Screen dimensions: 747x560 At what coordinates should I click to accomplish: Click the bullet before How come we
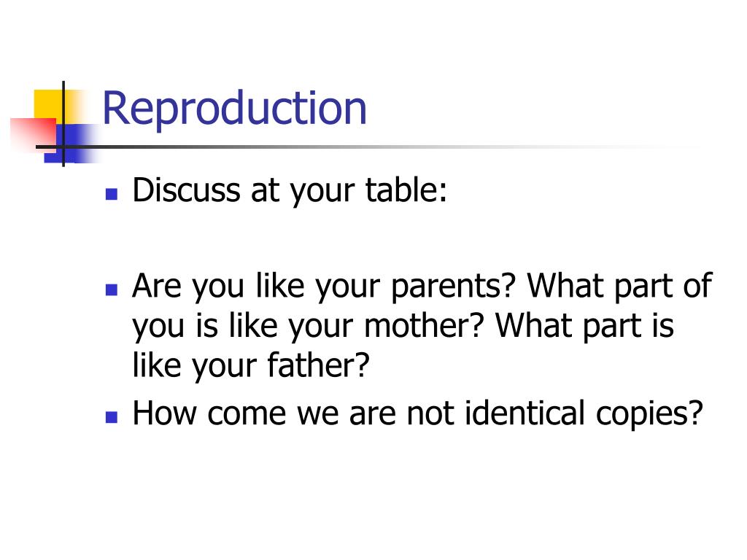[112, 417]
